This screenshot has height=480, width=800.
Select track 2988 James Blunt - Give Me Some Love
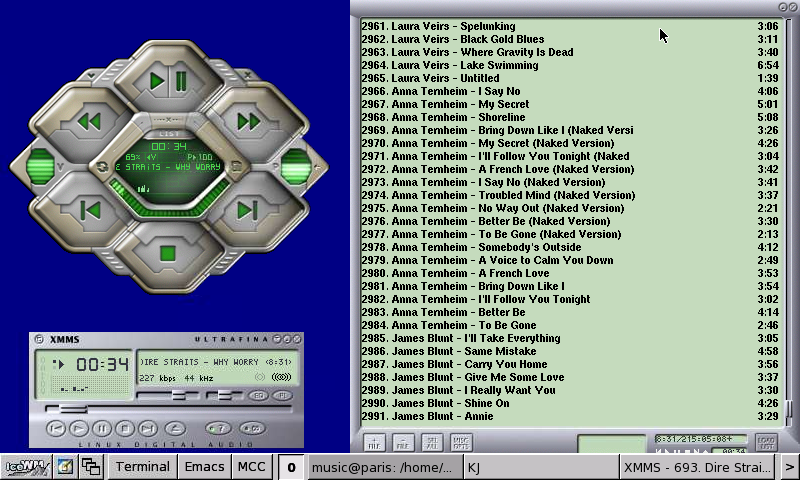(570, 377)
